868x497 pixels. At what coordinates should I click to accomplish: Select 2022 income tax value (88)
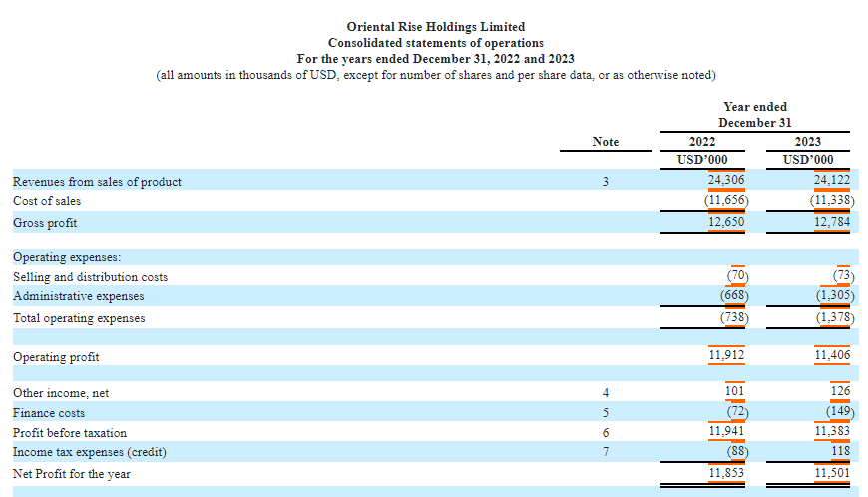click(x=738, y=451)
